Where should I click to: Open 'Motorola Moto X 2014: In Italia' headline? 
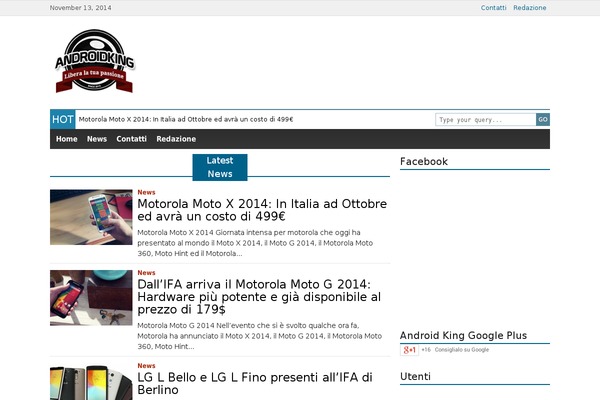click(x=262, y=210)
